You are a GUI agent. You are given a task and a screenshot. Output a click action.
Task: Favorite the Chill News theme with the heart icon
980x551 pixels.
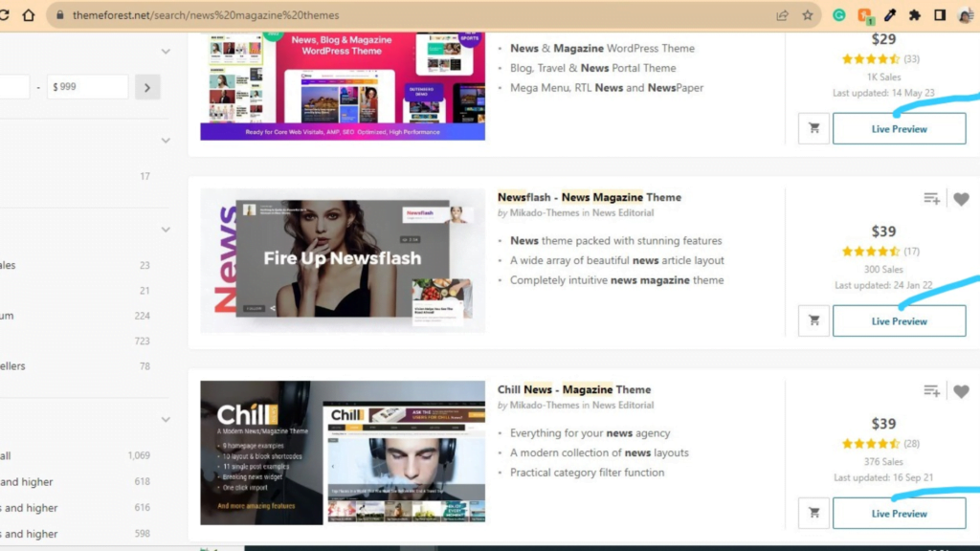(961, 390)
